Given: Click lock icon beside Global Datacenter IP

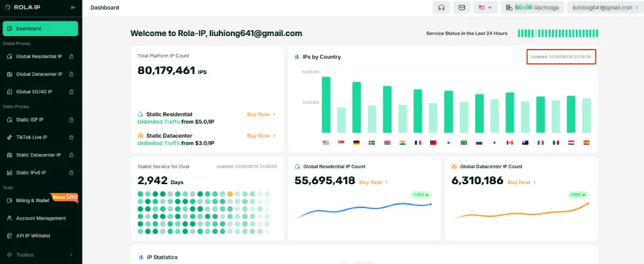Looking at the screenshot, I should point(71,74).
